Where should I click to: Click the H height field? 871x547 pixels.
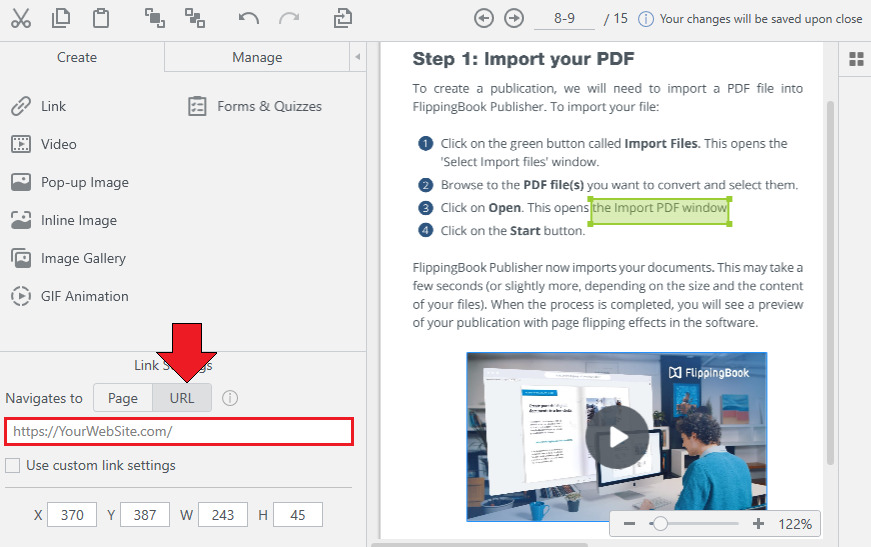298,515
